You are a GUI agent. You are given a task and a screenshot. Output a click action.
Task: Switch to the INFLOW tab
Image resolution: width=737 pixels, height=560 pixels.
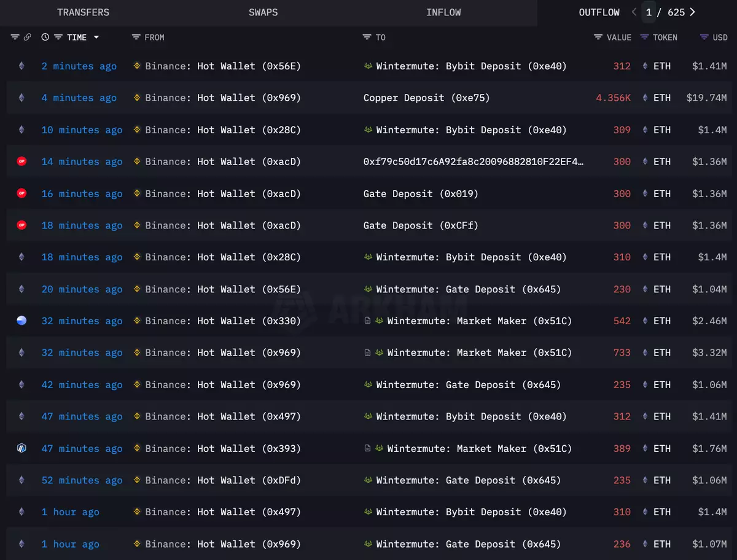click(x=443, y=12)
